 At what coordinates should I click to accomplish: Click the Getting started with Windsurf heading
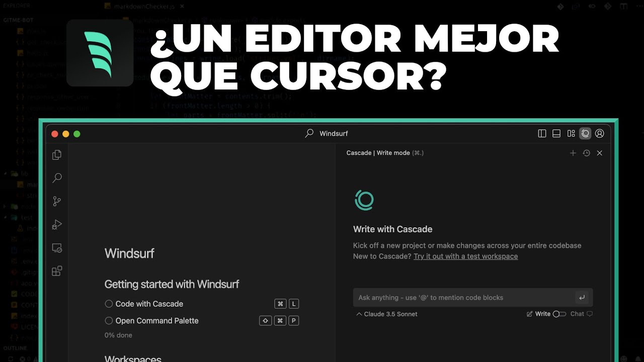pos(172,284)
